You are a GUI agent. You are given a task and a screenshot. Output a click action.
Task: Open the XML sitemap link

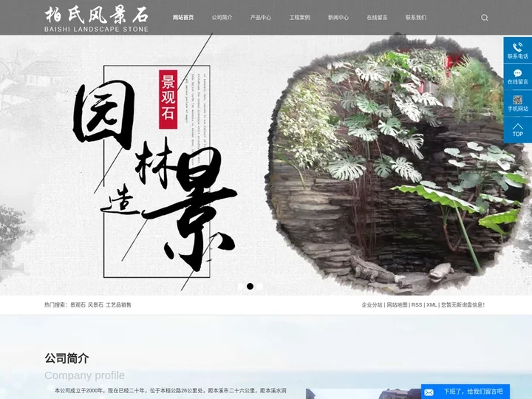pyautogui.click(x=432, y=305)
